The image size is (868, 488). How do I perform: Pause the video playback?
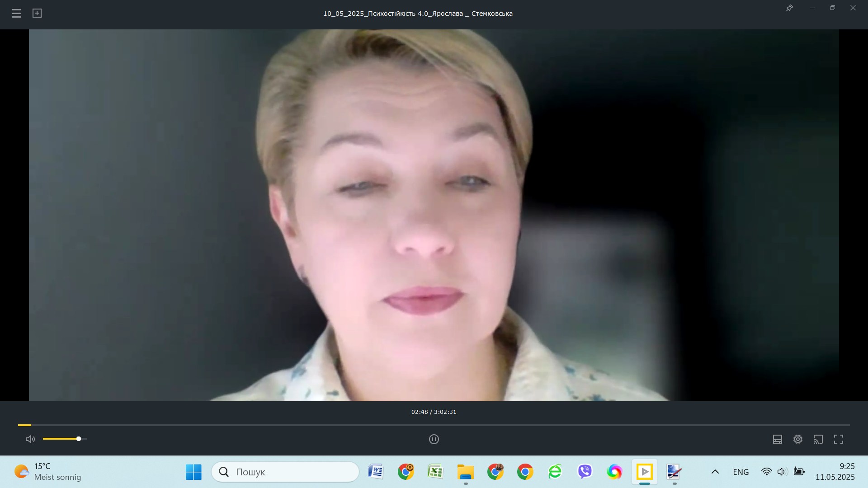pos(434,439)
